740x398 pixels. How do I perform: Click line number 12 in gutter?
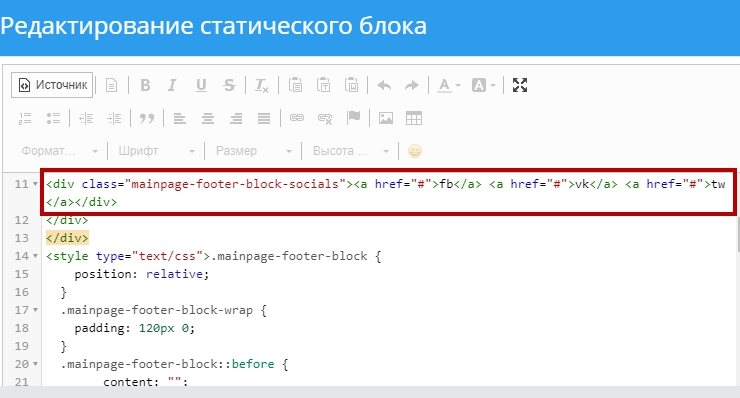tap(21, 220)
